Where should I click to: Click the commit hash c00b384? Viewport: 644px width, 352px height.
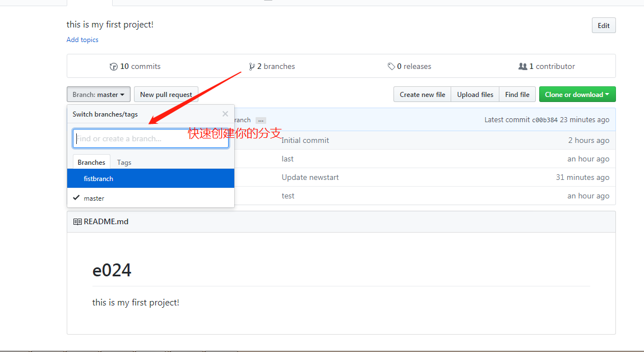pyautogui.click(x=545, y=120)
